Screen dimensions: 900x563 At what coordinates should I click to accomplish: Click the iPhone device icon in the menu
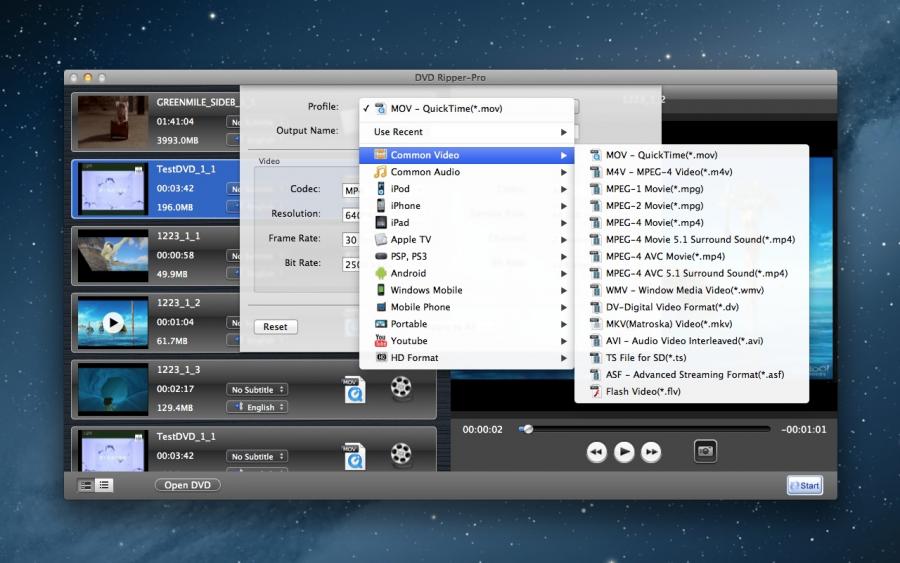(x=381, y=205)
